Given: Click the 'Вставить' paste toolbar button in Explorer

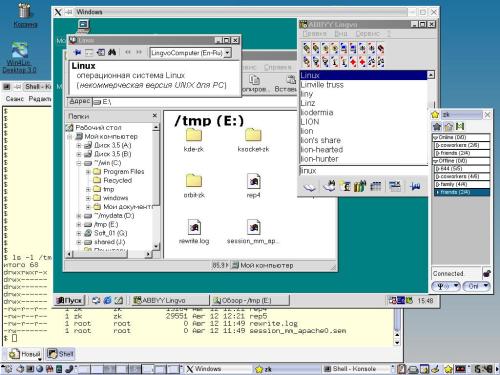Looking at the screenshot, I should pyautogui.click(x=287, y=83).
